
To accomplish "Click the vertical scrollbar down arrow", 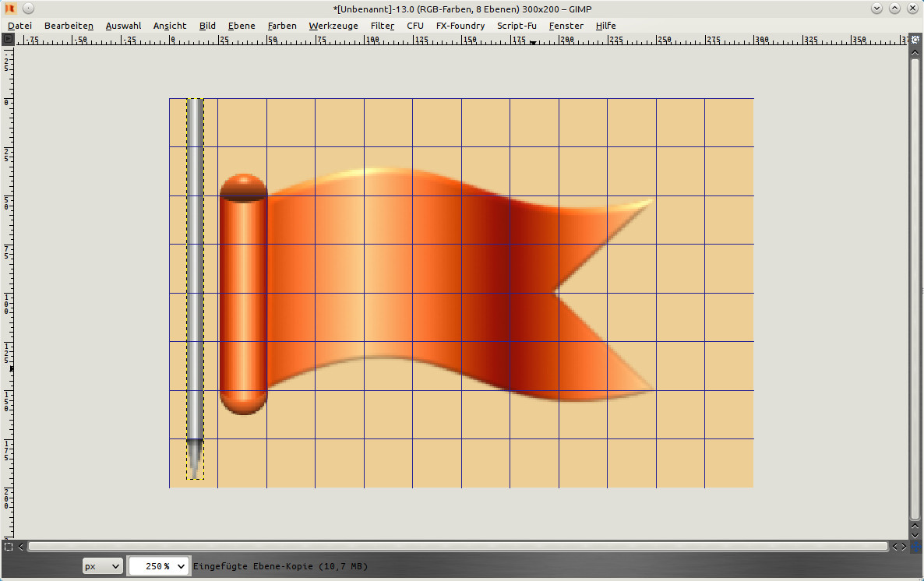I will (x=915, y=533).
